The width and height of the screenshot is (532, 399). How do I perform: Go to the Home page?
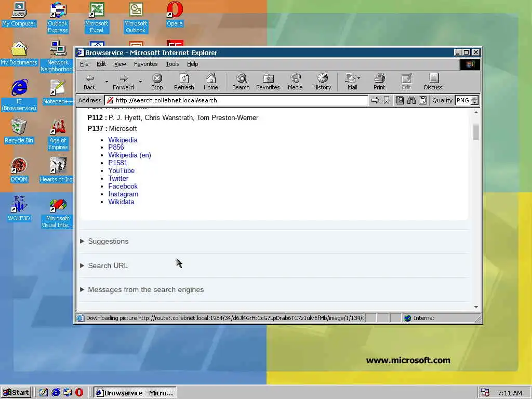click(211, 82)
